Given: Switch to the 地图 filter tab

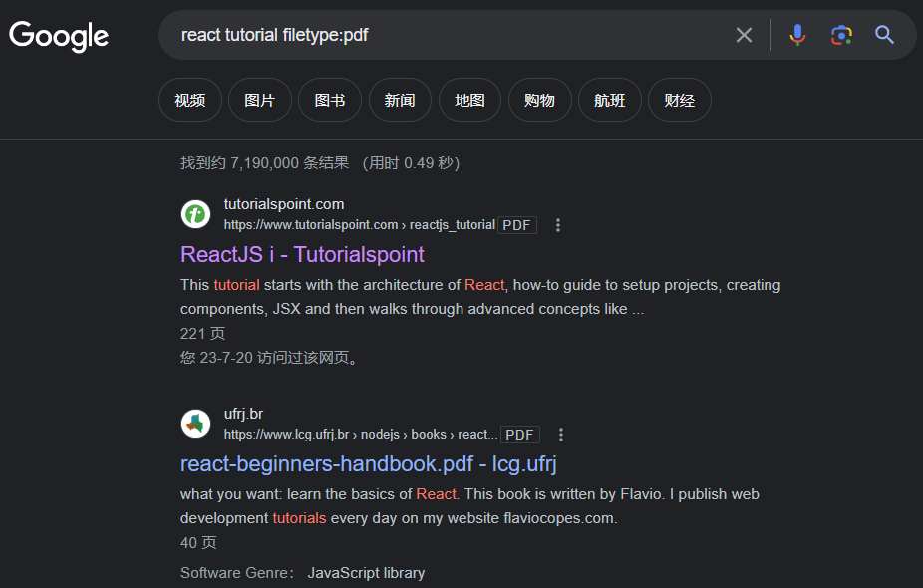Looking at the screenshot, I should click(x=469, y=100).
